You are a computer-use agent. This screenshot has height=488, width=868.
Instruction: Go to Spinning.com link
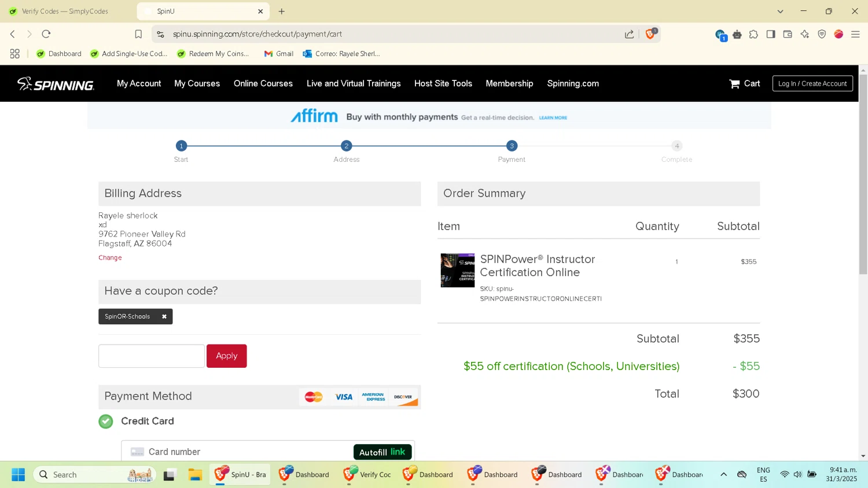tap(573, 83)
